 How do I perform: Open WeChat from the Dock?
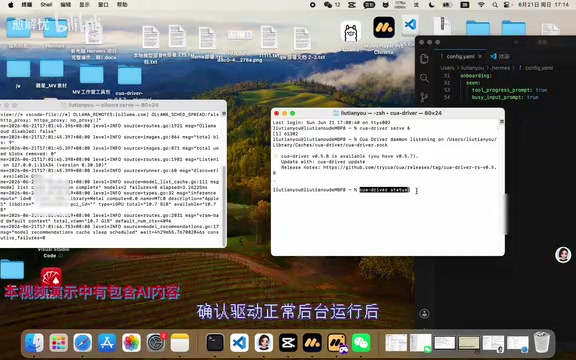click(361, 343)
